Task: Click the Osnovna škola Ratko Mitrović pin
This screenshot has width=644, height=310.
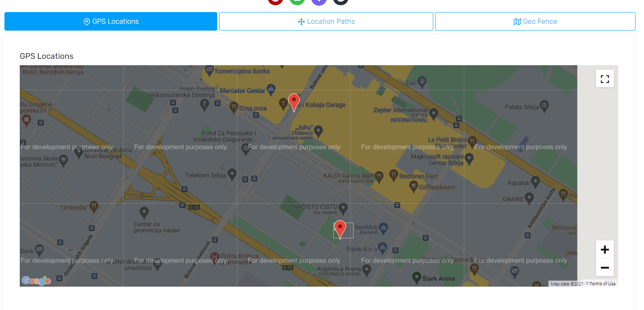Action: [x=63, y=161]
